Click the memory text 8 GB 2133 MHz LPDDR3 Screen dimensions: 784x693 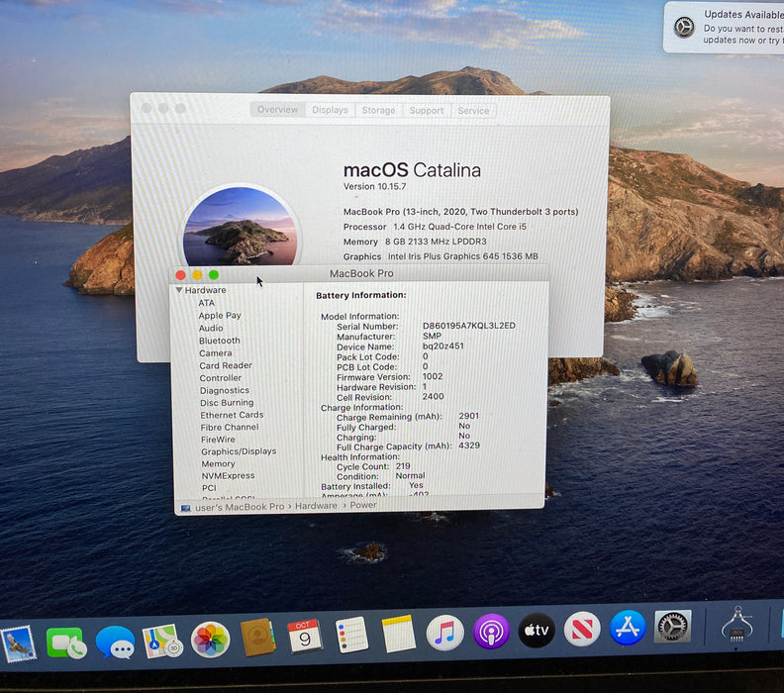pyautogui.click(x=436, y=242)
